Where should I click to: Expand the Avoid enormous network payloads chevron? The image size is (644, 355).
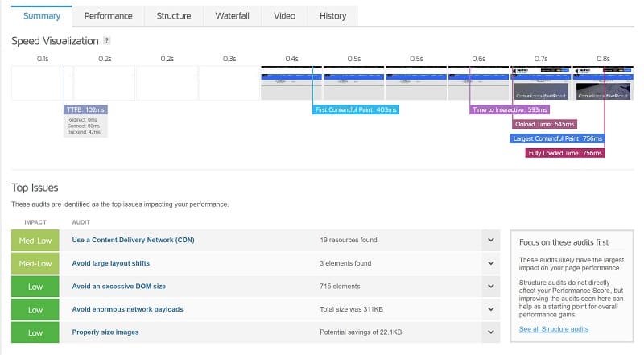coord(489,309)
